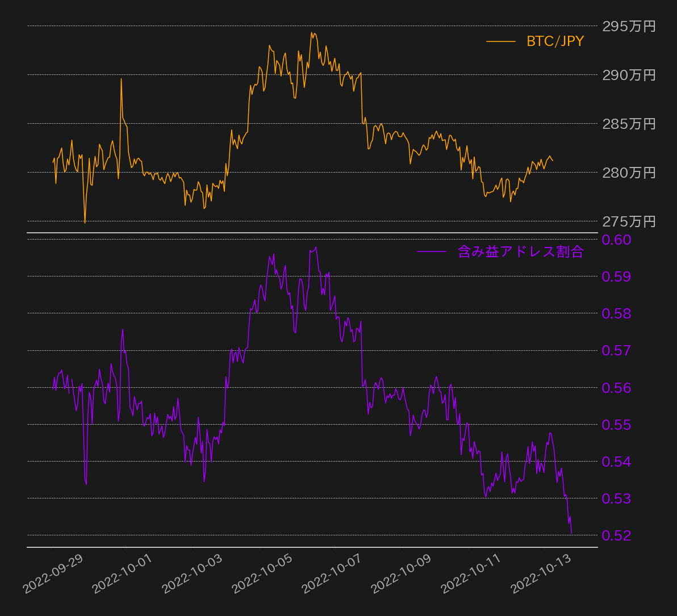Select the 290万円 y-axis label
The height and width of the screenshot is (616, 677).
(629, 75)
